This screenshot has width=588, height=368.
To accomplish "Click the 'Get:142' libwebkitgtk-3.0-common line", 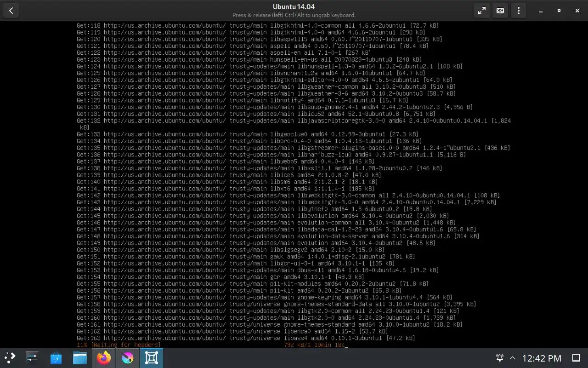I will pos(288,195).
